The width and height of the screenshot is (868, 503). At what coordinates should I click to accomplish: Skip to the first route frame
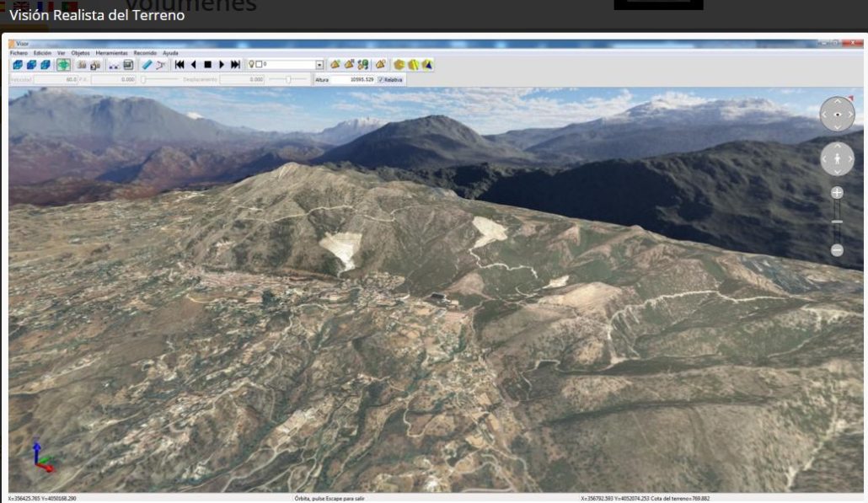point(179,65)
